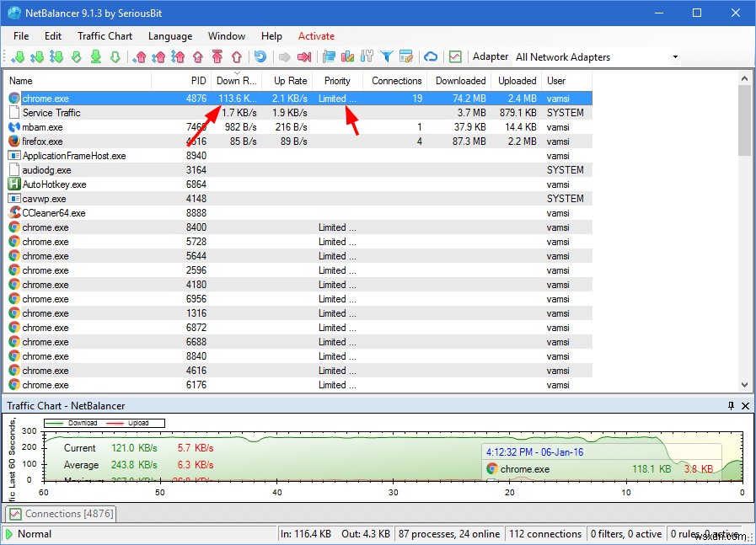Pin the Traffic Chart panel
Viewport: 756px width, 545px height.
click(x=731, y=405)
